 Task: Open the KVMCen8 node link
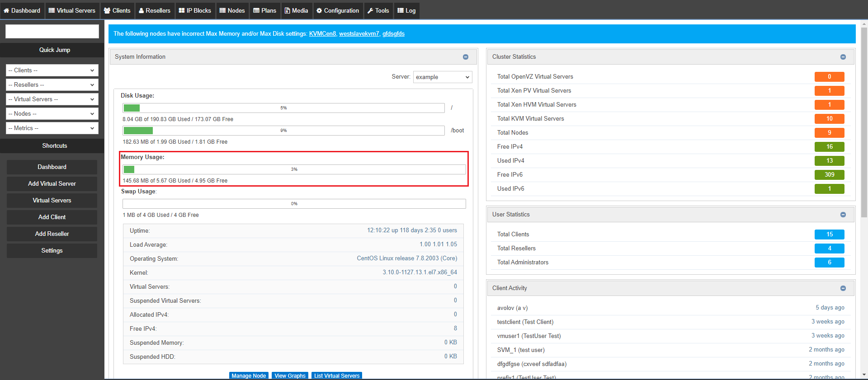(322, 34)
